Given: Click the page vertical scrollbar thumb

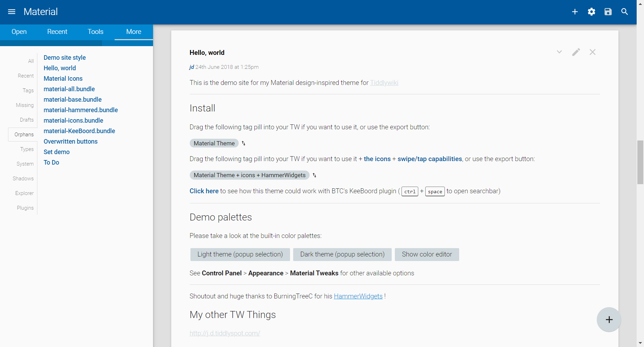Looking at the screenshot, I should point(640,162).
